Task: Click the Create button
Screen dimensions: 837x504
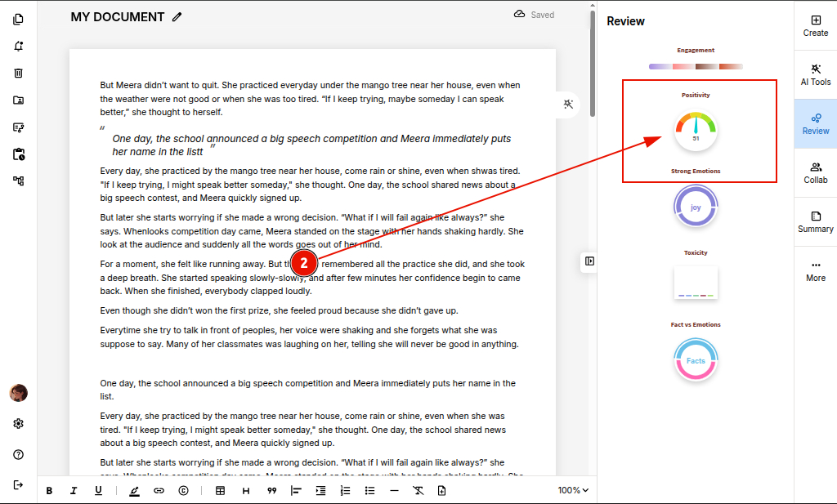Action: click(815, 25)
